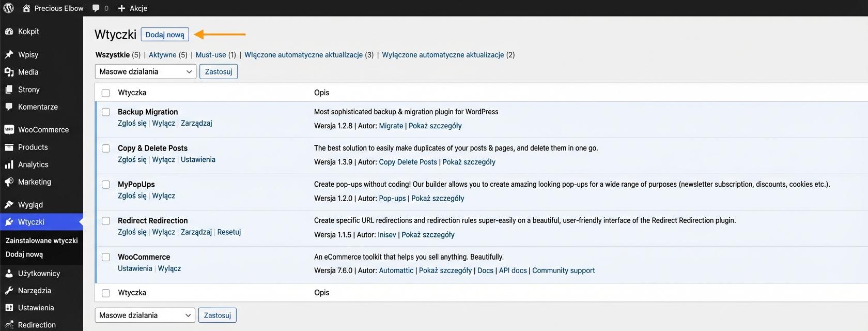Click the Dodaj nową button beside Wtyczki
This screenshot has height=331, width=868.
(x=165, y=35)
